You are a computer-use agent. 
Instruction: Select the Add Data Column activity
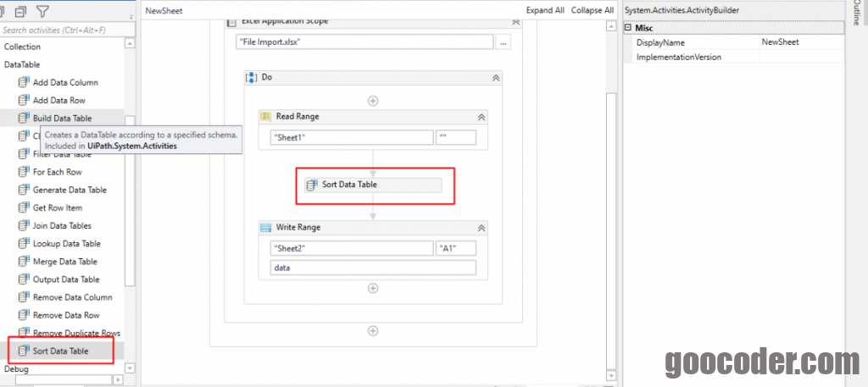(x=65, y=82)
